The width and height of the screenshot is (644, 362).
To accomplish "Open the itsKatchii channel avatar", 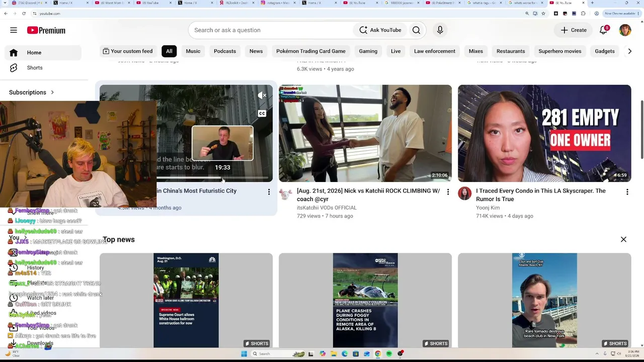I will (286, 194).
